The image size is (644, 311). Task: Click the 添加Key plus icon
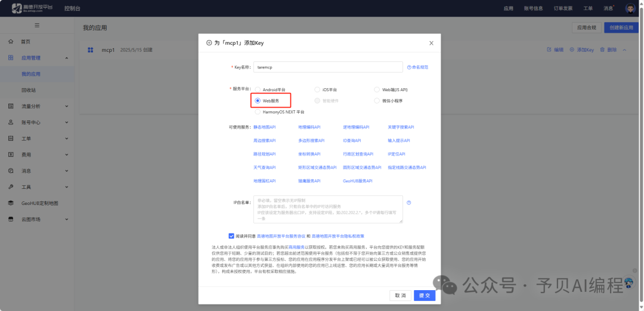(x=572, y=49)
